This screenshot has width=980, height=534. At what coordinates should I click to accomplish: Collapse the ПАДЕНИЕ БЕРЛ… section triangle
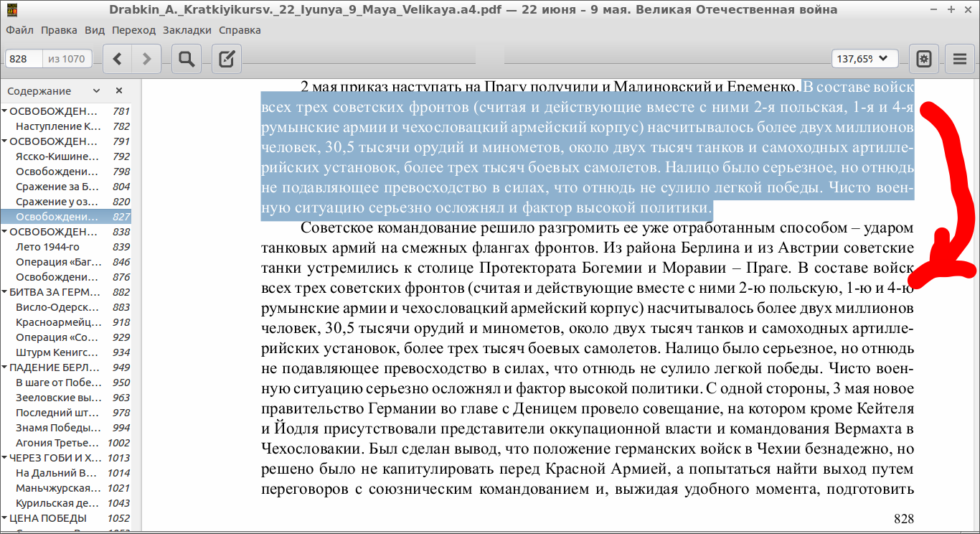5,367
